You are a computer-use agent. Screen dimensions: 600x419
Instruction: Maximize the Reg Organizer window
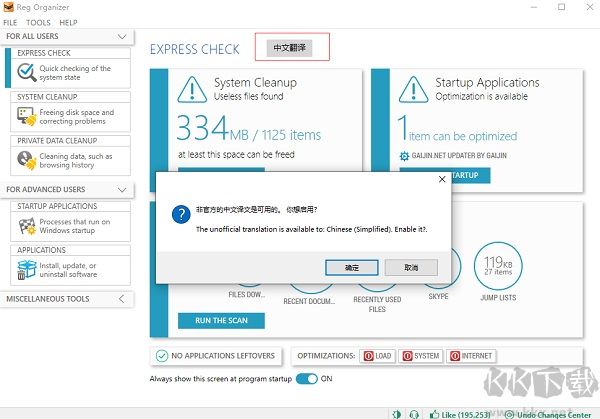click(561, 7)
